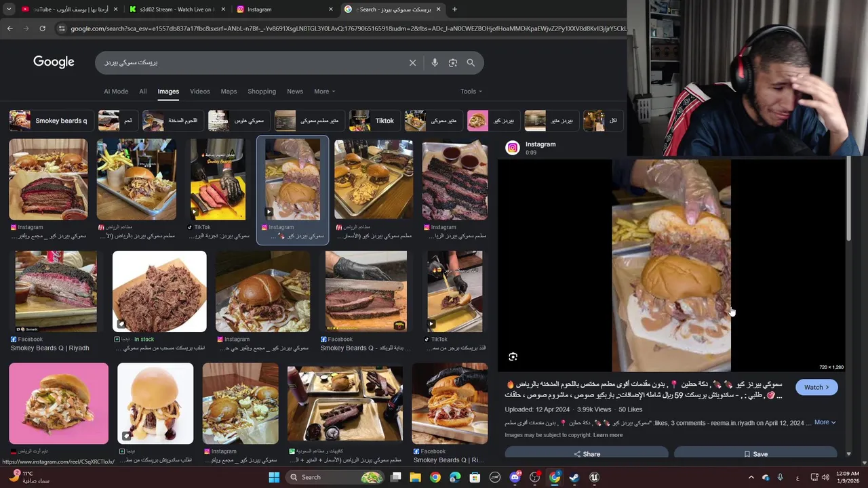Click the Google Lens icon on preview image

(x=513, y=357)
